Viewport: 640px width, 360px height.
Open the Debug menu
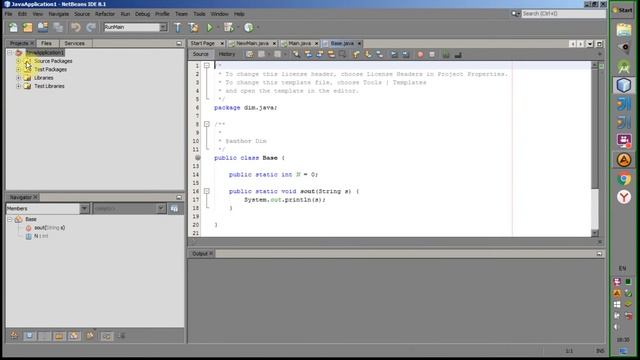click(142, 14)
